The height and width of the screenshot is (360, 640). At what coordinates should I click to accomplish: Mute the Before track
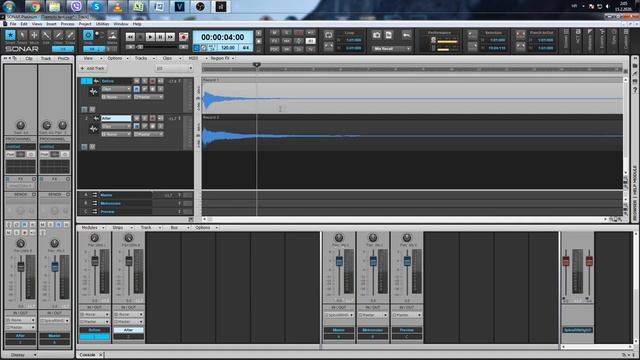pyautogui.click(x=137, y=81)
